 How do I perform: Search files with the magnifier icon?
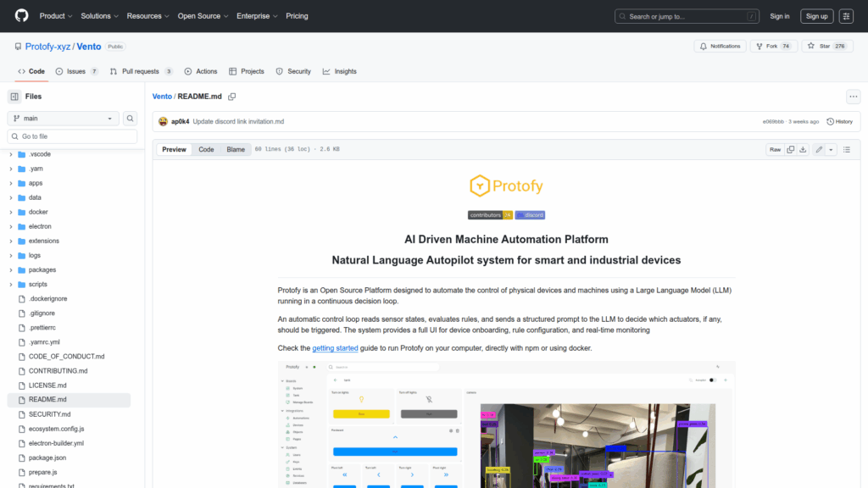pyautogui.click(x=131, y=119)
